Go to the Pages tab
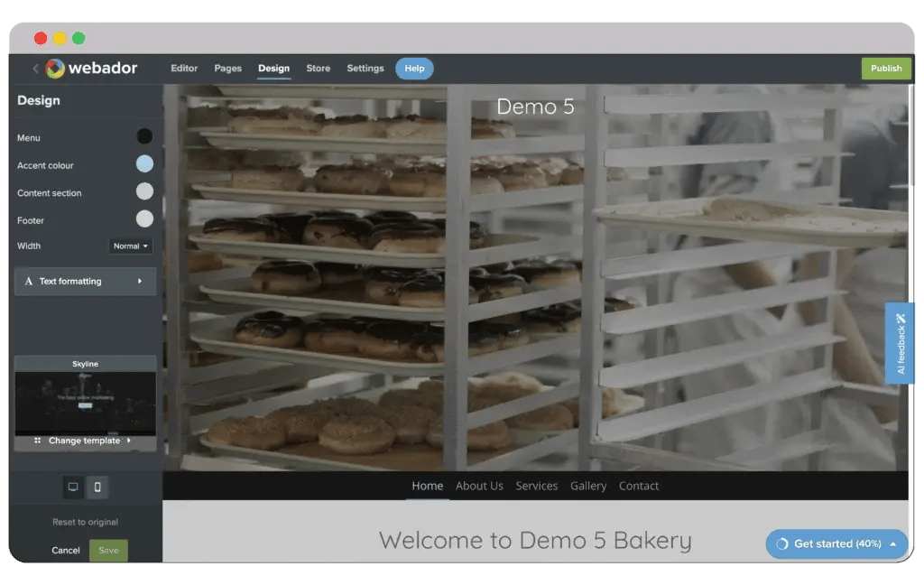924x585 pixels. coord(227,69)
